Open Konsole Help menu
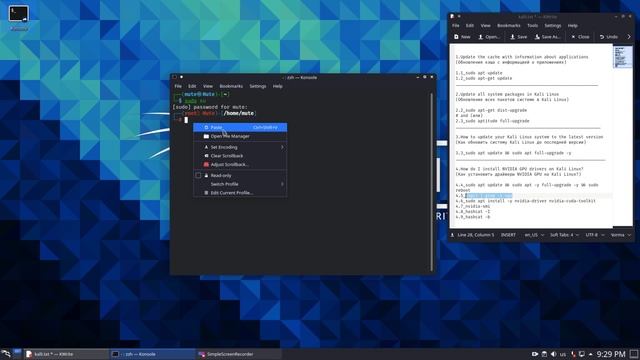 point(278,86)
